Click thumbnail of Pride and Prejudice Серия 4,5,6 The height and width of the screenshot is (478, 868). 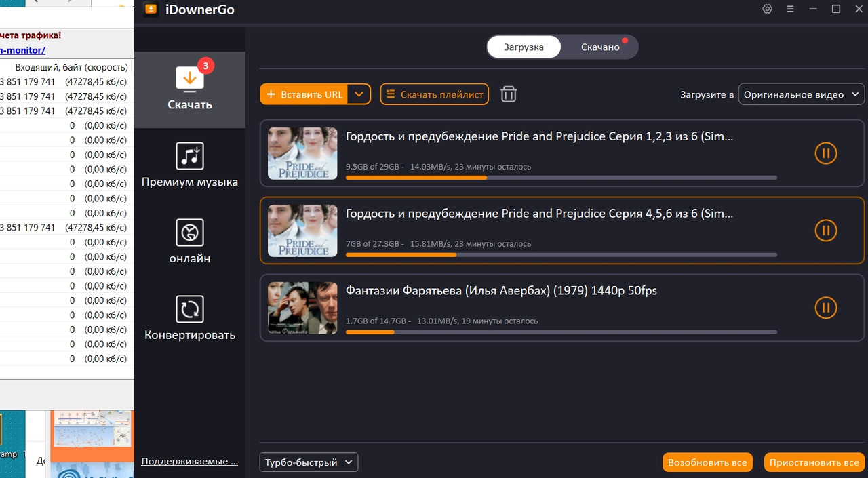click(302, 231)
